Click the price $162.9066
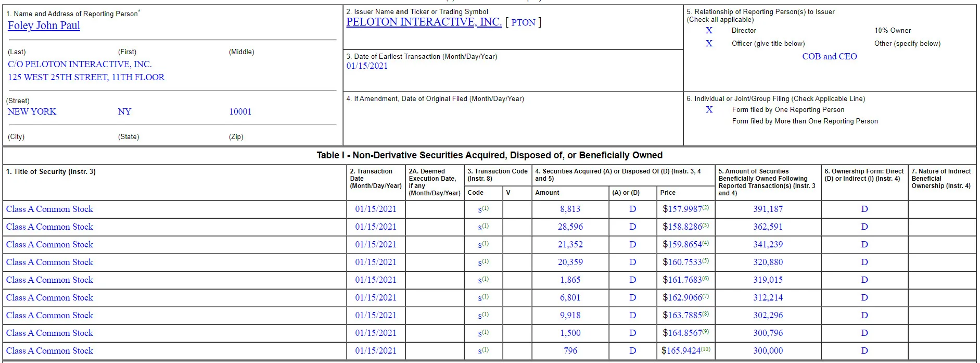This screenshot has width=980, height=363. point(682,297)
